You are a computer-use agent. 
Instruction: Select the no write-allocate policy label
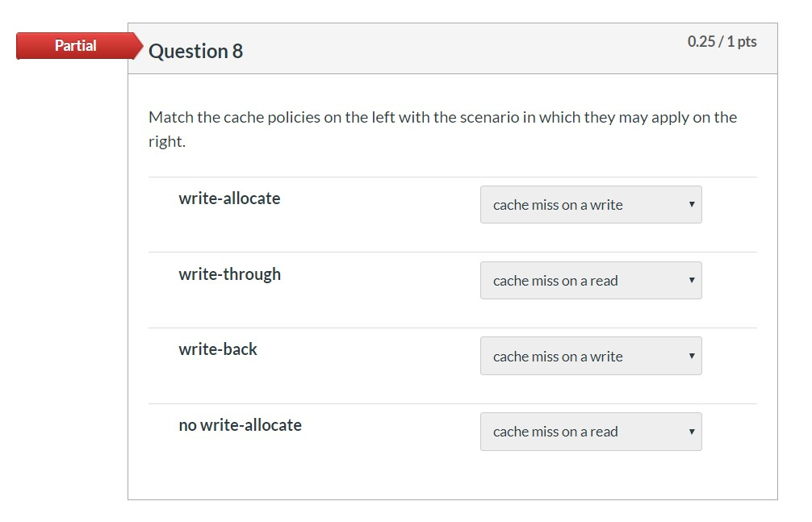click(x=240, y=425)
